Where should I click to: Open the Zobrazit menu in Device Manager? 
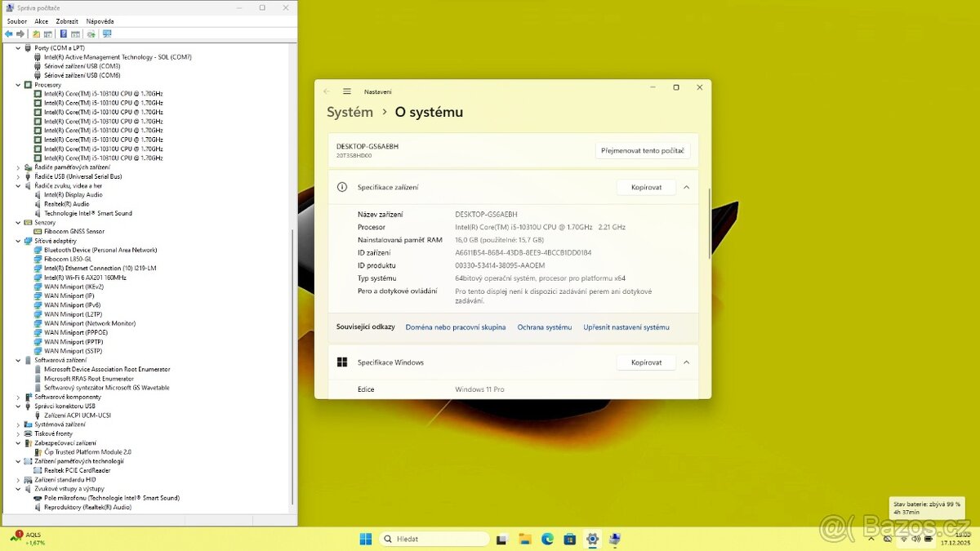tap(66, 20)
